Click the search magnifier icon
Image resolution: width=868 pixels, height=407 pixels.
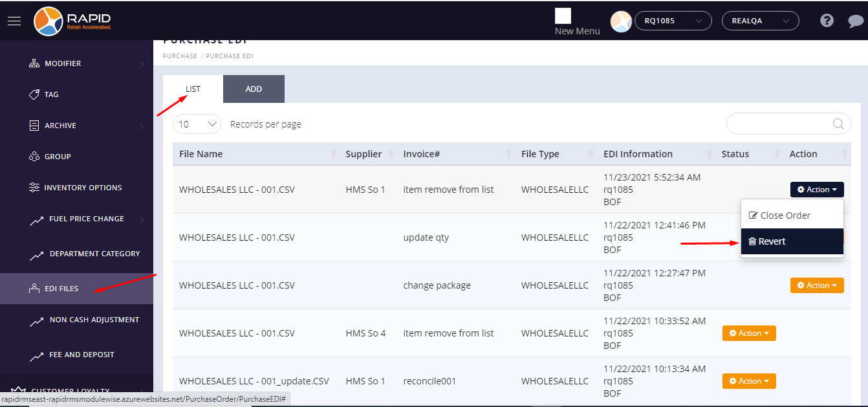(x=838, y=124)
